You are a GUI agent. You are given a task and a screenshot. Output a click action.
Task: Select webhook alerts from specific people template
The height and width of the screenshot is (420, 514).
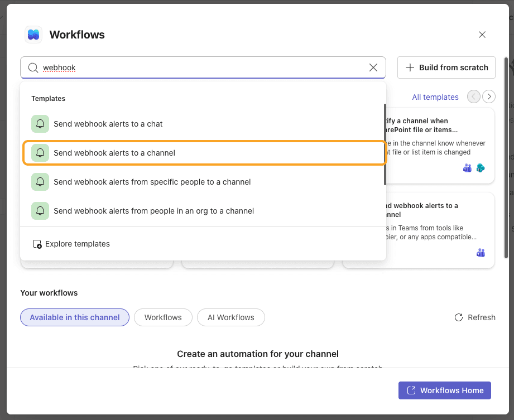[203, 182]
